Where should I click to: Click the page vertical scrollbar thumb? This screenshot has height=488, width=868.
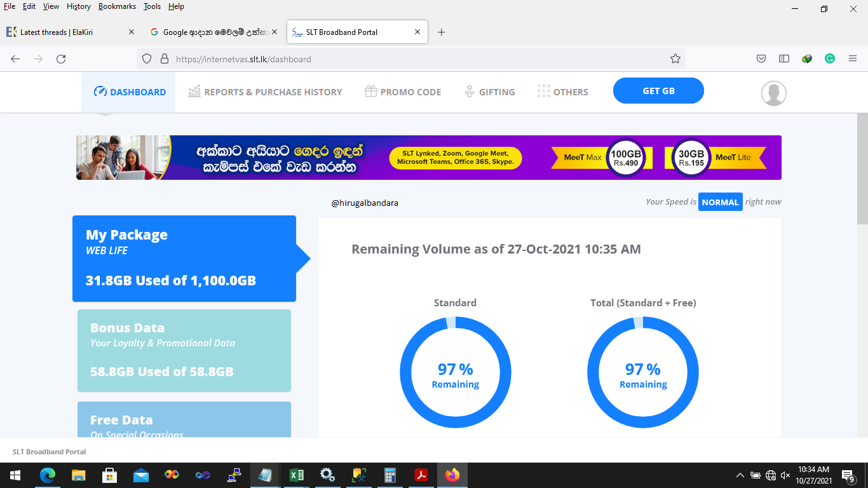pos(862,168)
